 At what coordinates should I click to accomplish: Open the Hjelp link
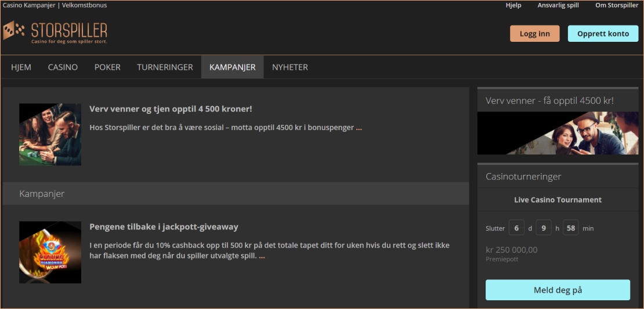pyautogui.click(x=513, y=5)
